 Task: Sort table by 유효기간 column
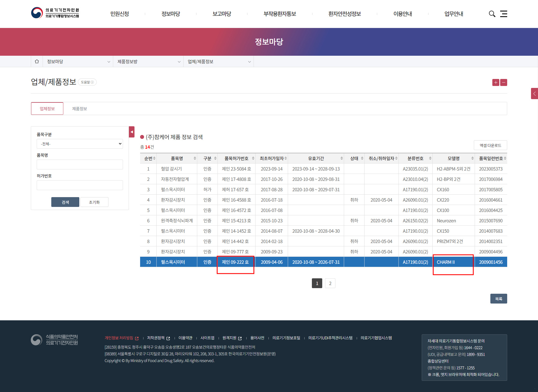point(342,158)
